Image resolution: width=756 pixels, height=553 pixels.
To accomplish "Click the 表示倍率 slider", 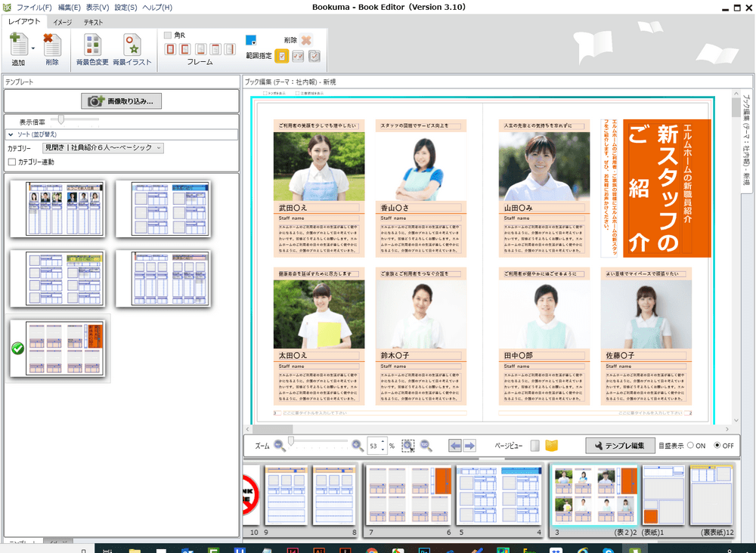I will pos(61,120).
